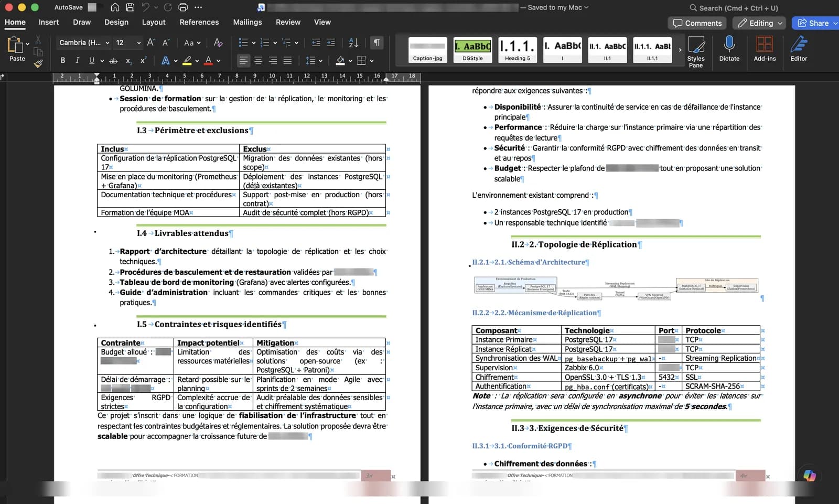Click the Home icon in title bar

point(115,7)
